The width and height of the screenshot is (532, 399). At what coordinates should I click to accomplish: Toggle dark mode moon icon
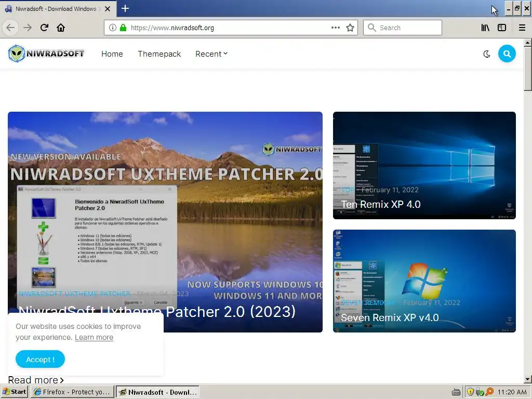click(x=487, y=54)
